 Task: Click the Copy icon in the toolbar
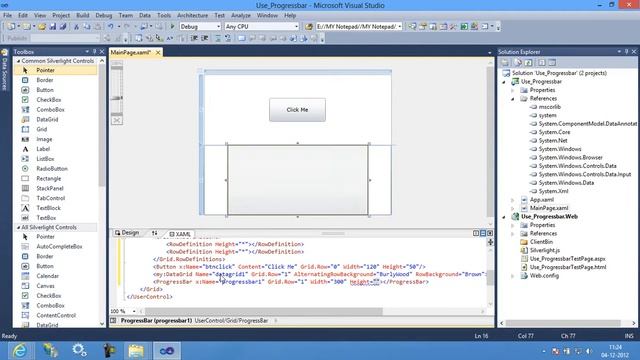coord(87,27)
